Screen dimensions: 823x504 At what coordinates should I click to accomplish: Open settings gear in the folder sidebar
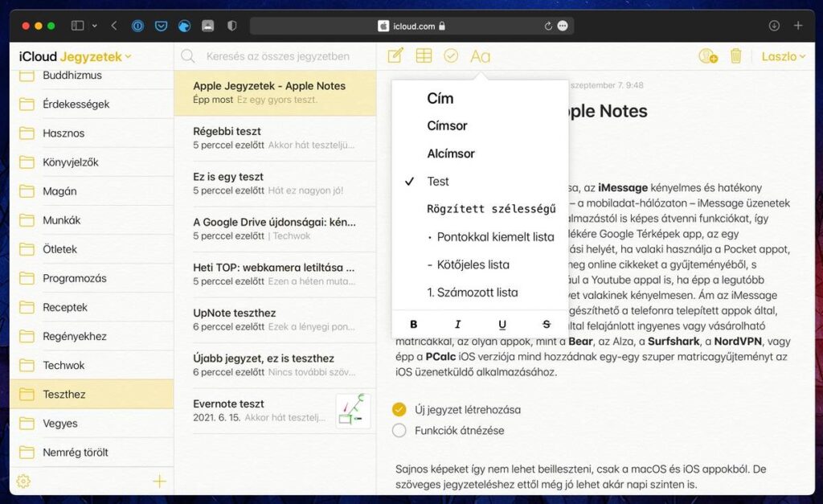23,481
